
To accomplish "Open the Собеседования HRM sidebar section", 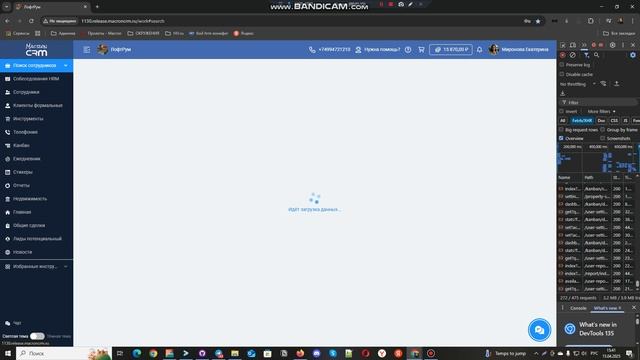I will [36, 79].
